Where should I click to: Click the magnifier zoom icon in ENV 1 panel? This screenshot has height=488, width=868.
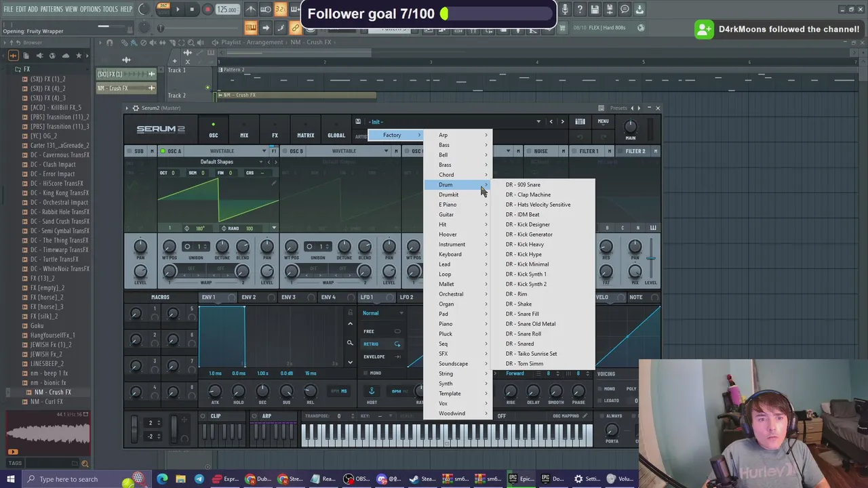(x=350, y=343)
